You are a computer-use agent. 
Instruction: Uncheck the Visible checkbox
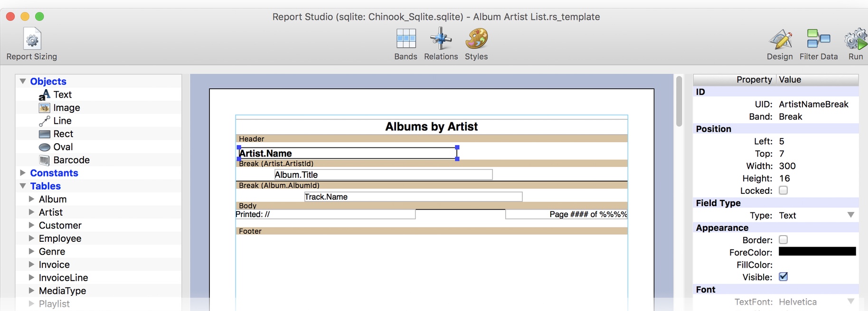(x=783, y=277)
